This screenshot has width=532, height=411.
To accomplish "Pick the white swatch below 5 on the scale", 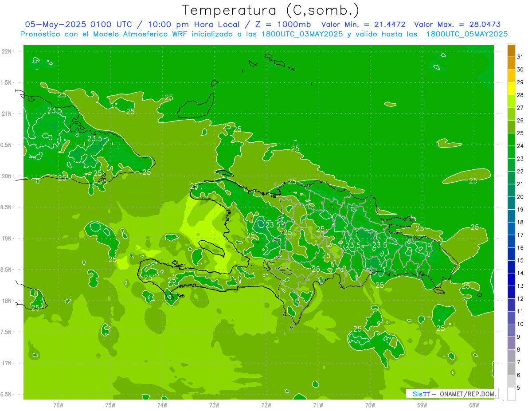I will 511,394.
